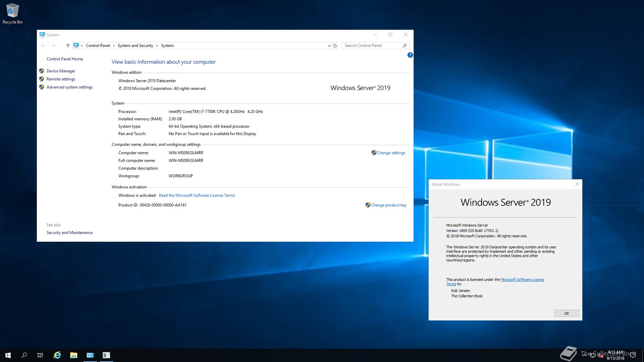Viewport: 644px width, 362px height.
Task: Click the Back arrow in System window
Action: tap(43, 46)
